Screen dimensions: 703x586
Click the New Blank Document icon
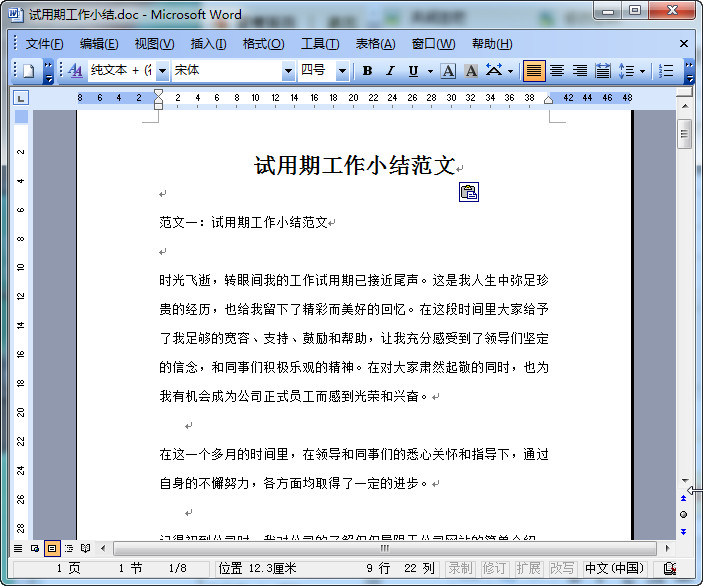tap(29, 71)
